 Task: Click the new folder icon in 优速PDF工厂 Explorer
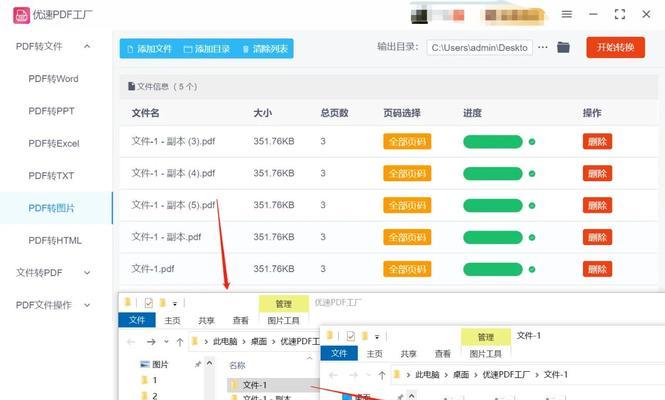pyautogui.click(x=162, y=302)
